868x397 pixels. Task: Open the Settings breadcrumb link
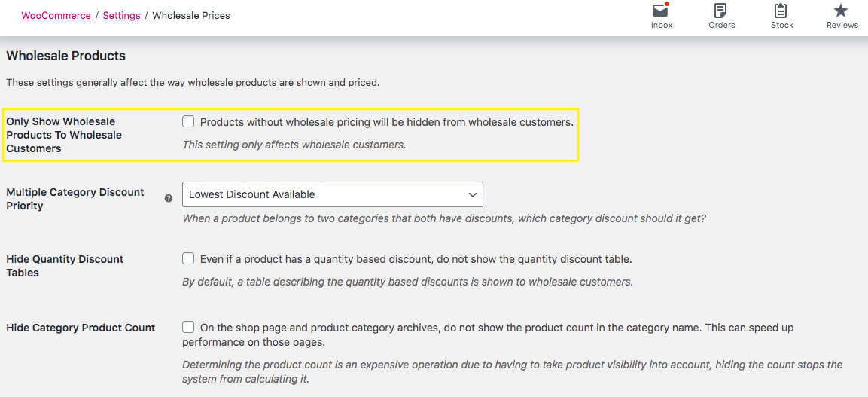pyautogui.click(x=121, y=15)
